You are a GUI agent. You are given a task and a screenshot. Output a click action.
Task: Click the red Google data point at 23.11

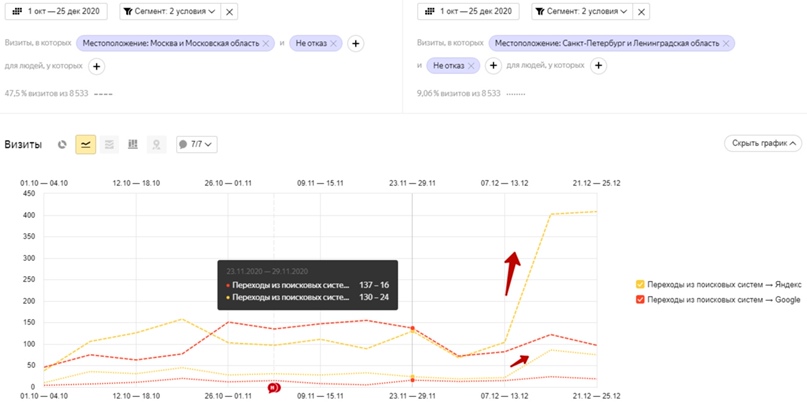(412, 328)
